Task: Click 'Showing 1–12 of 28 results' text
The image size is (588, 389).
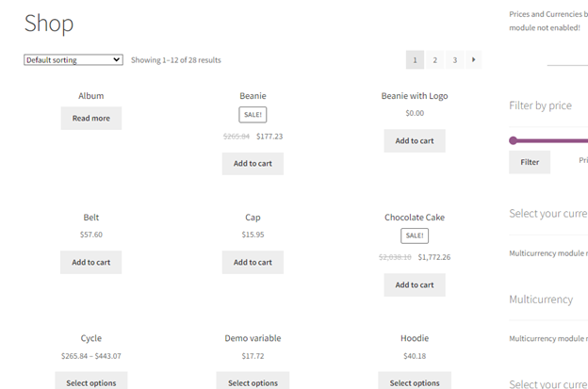Action: 176,60
